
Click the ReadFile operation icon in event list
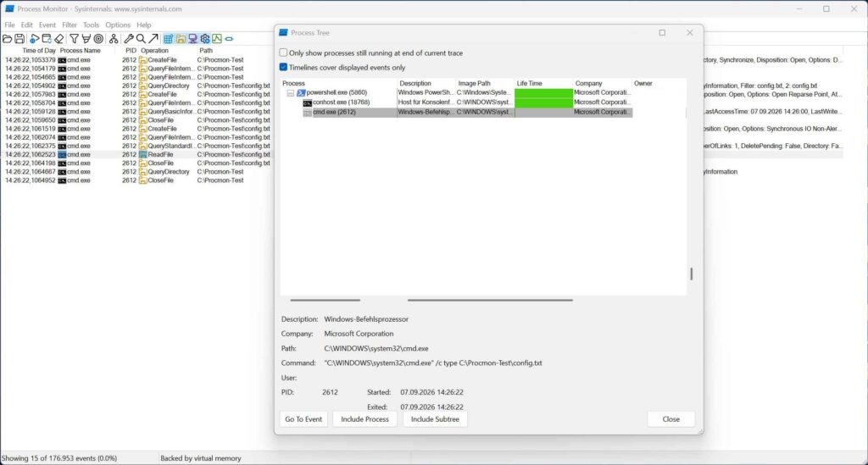tap(142, 155)
